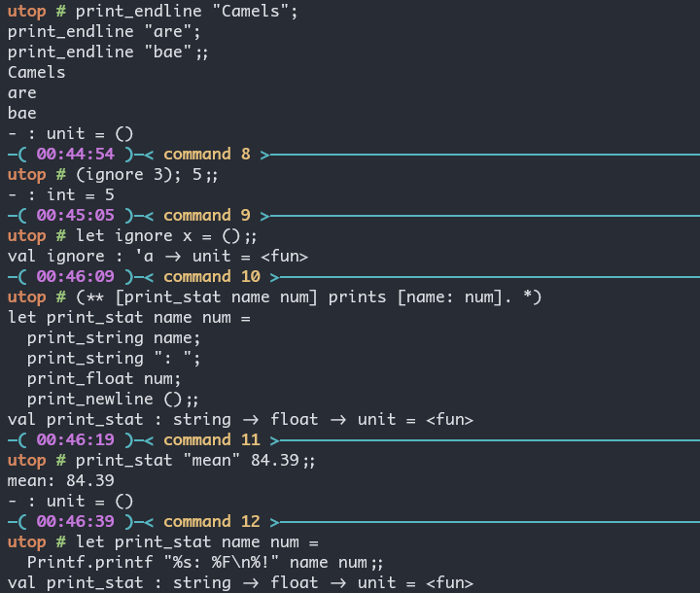The width and height of the screenshot is (700, 593).
Task: Click the 00:46:09 timestamp
Action: 76,276
